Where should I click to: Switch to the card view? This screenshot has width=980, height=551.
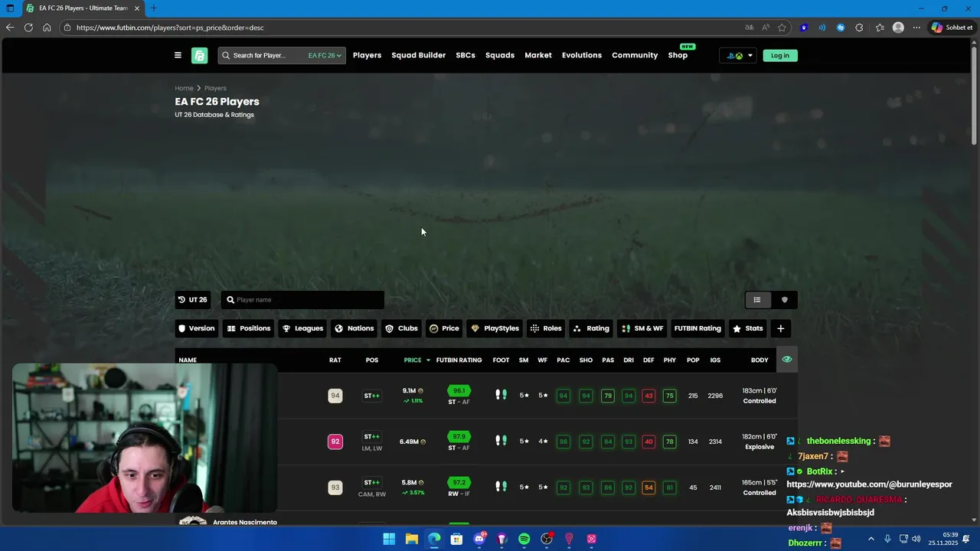[784, 300]
